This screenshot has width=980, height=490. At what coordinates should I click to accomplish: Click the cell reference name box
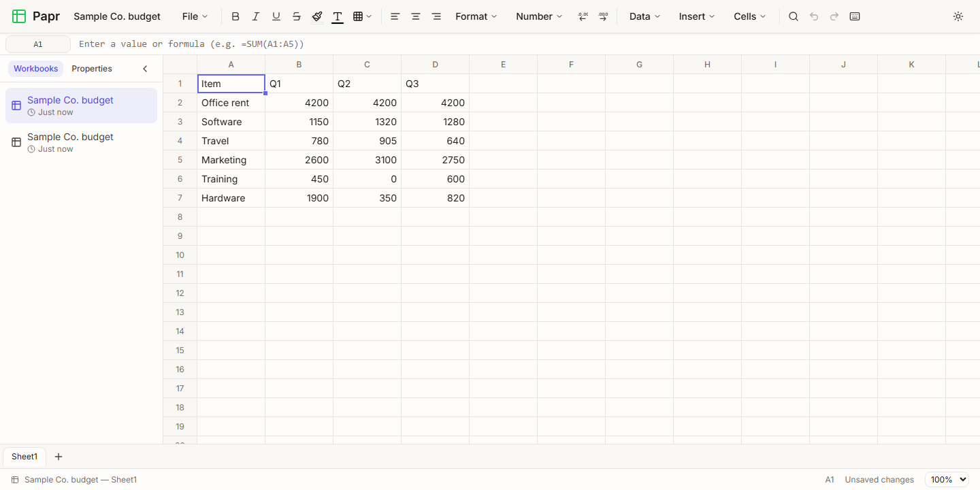point(38,44)
